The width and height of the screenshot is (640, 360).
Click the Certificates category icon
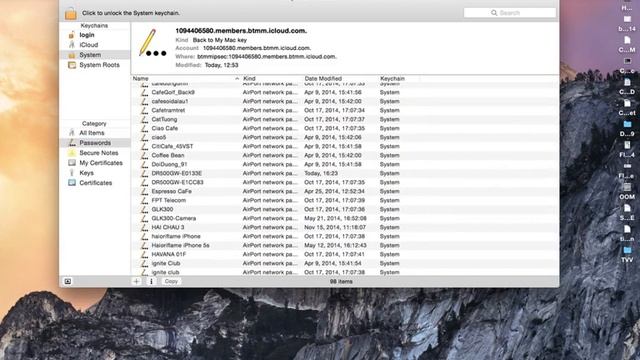click(x=72, y=183)
